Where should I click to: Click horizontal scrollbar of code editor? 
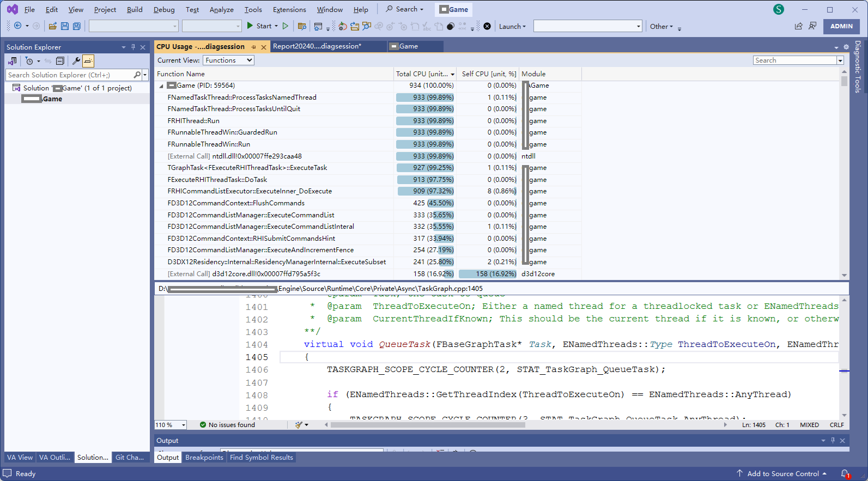pos(428,425)
